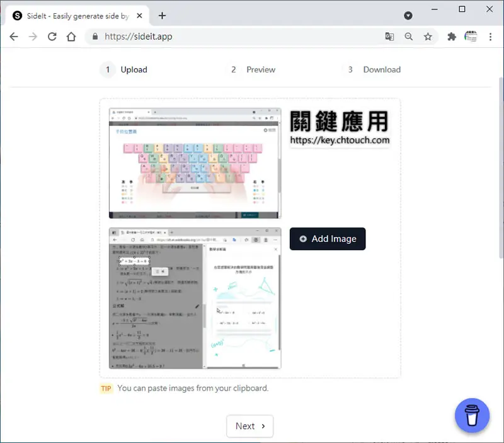
Task: Click the zoom magnifier icon in address bar
Action: (x=408, y=37)
